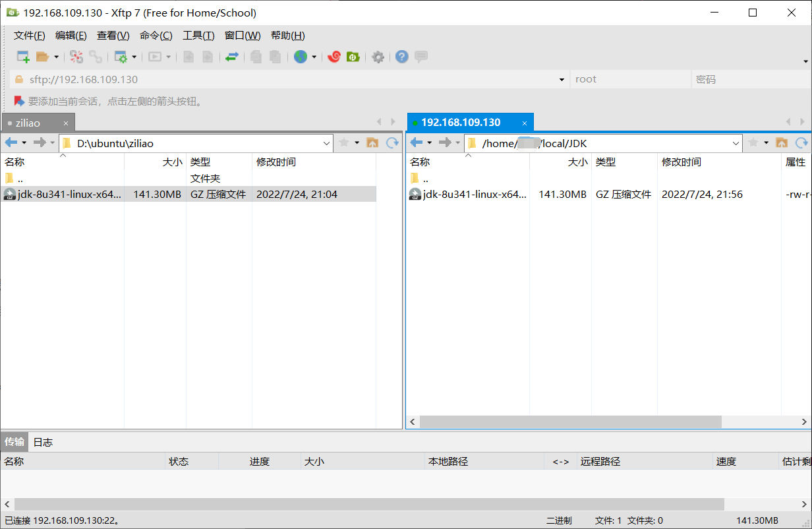Click the toolbar overflow arrow at right

[x=805, y=61]
